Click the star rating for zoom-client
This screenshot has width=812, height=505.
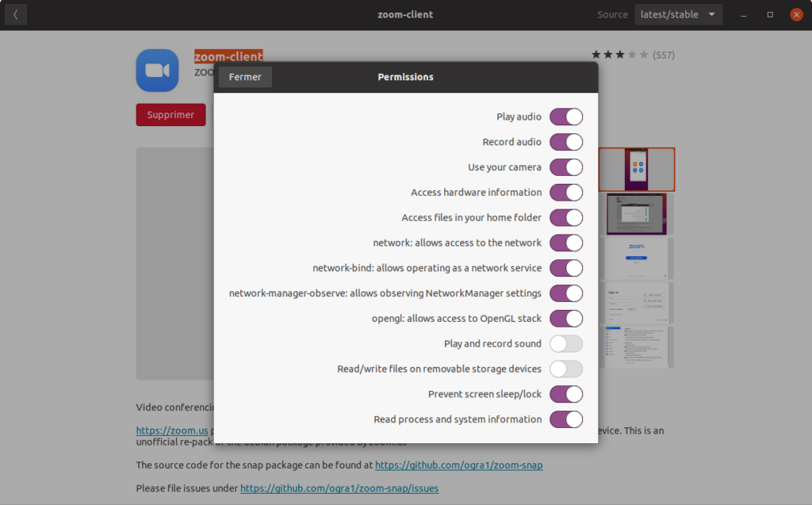[620, 55]
